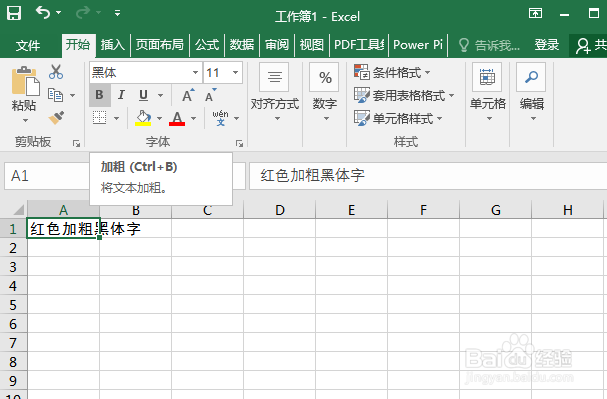Click the 登录 sign-in link
The height and width of the screenshot is (399, 607).
coord(547,45)
